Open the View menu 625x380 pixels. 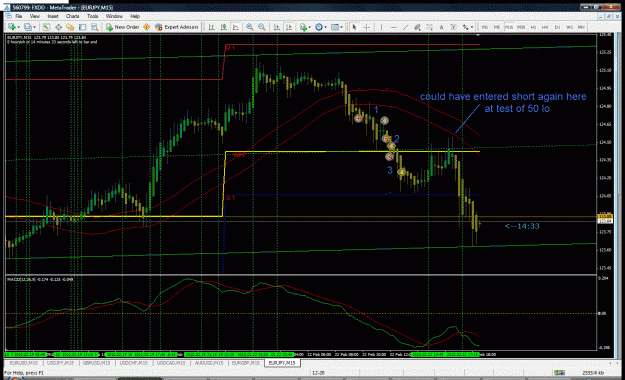35,16
